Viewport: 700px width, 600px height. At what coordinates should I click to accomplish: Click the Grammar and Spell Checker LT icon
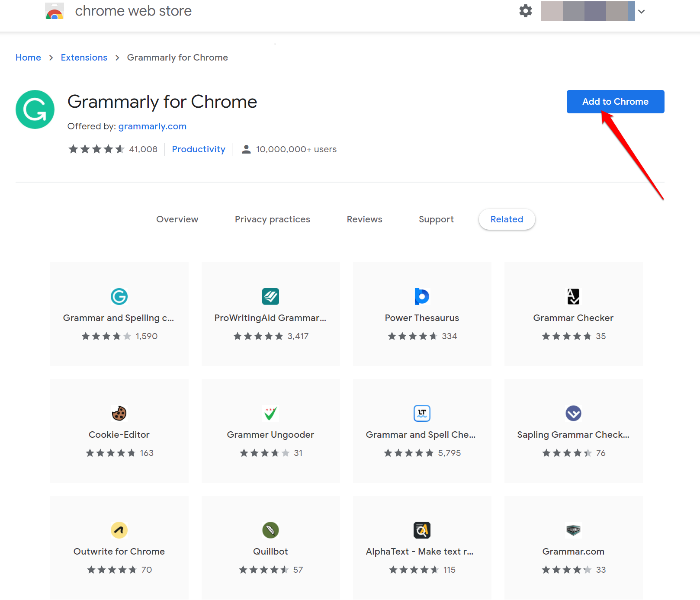(422, 413)
